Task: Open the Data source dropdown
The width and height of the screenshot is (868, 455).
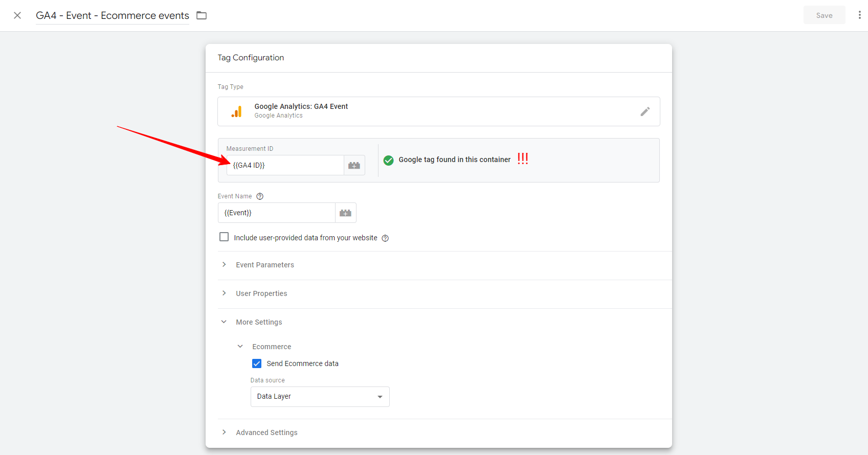Action: [x=320, y=397]
